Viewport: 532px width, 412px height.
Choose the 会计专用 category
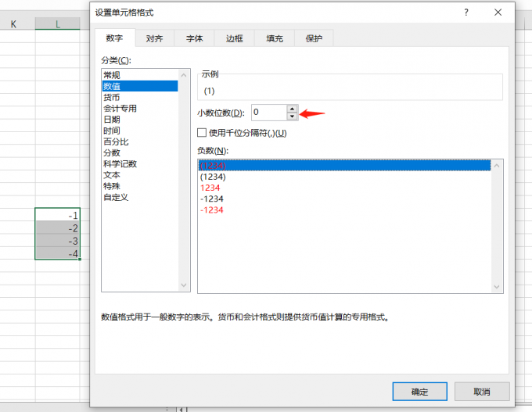pos(140,109)
